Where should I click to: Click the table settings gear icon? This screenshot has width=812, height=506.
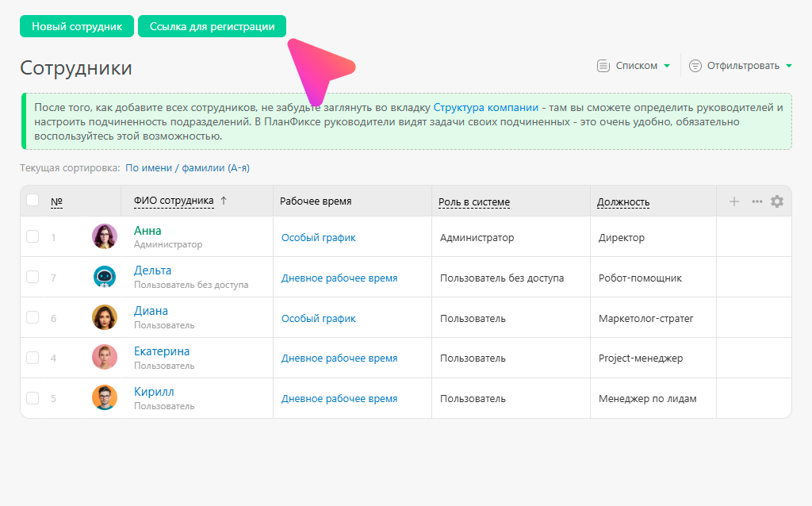[x=777, y=201]
